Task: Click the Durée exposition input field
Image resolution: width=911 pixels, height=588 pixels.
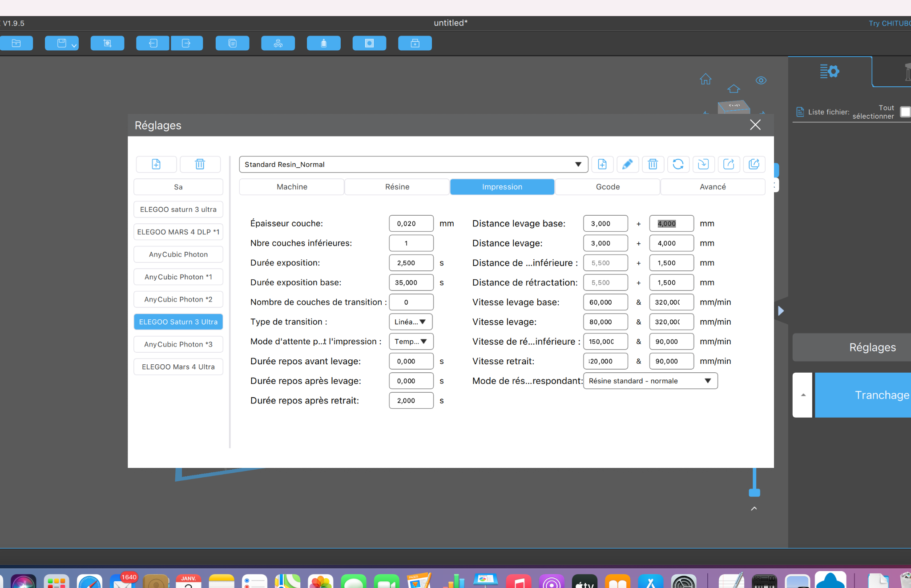Action: click(x=411, y=263)
